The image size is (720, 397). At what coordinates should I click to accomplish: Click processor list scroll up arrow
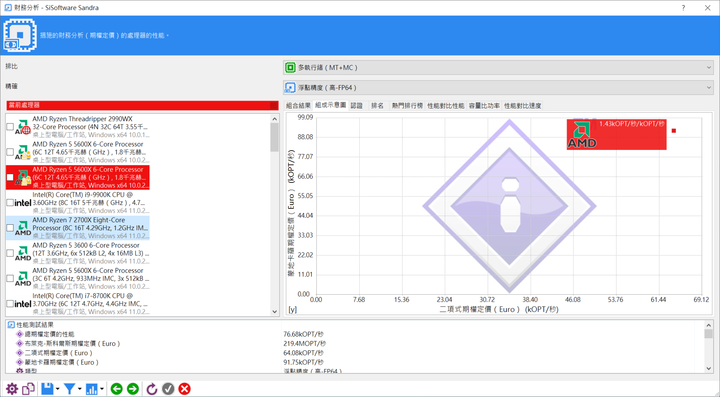click(x=275, y=119)
